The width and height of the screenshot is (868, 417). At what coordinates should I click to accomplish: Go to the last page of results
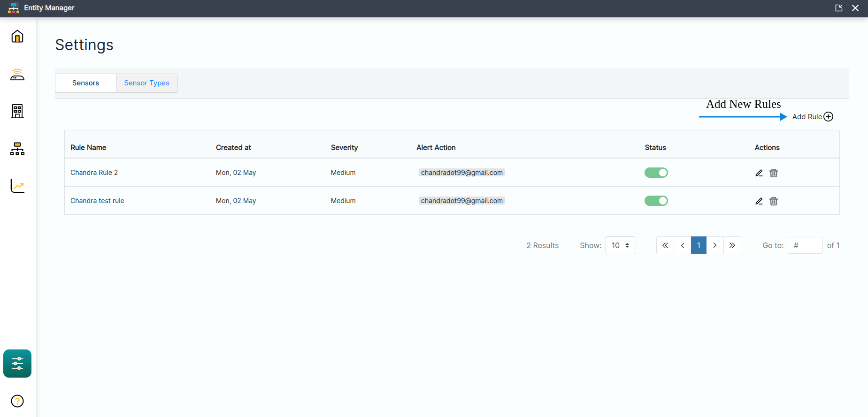pos(732,245)
